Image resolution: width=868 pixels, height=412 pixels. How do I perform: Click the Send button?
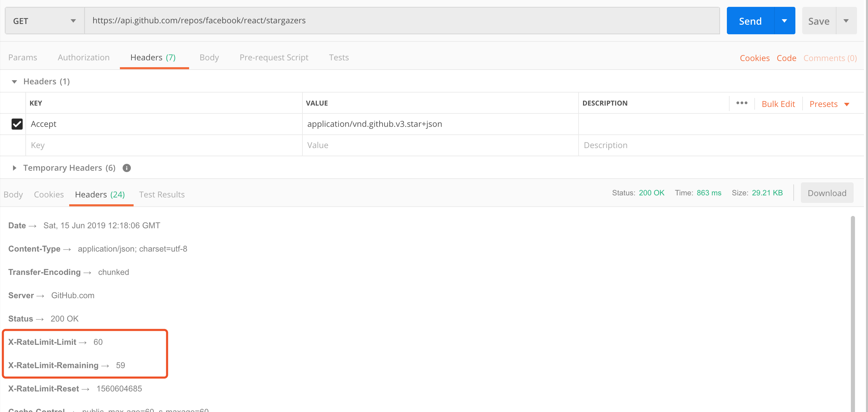pyautogui.click(x=750, y=21)
